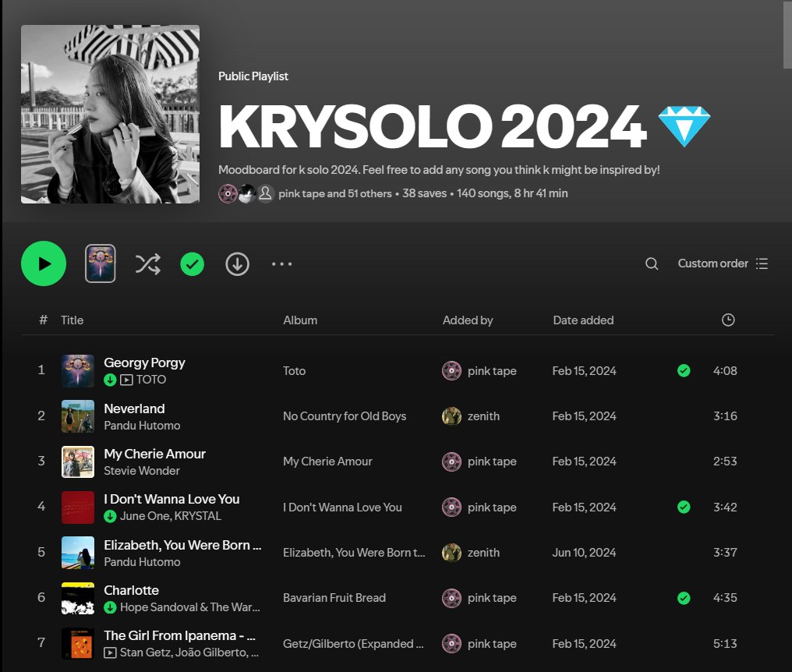The width and height of the screenshot is (792, 672).
Task: Click the track number 5 cell
Action: [x=41, y=552]
